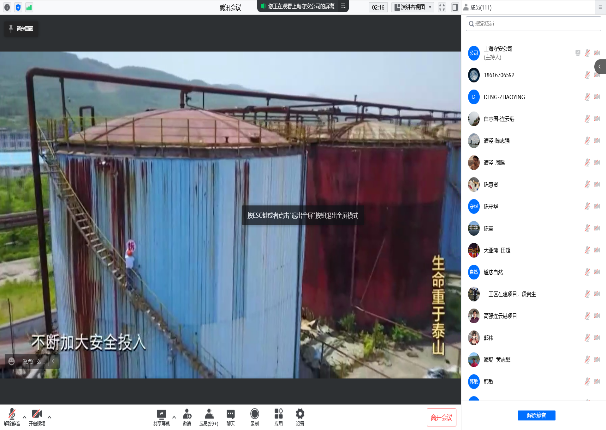
Task: Expand video options arrow beside the camera
Action: pos(49,414)
